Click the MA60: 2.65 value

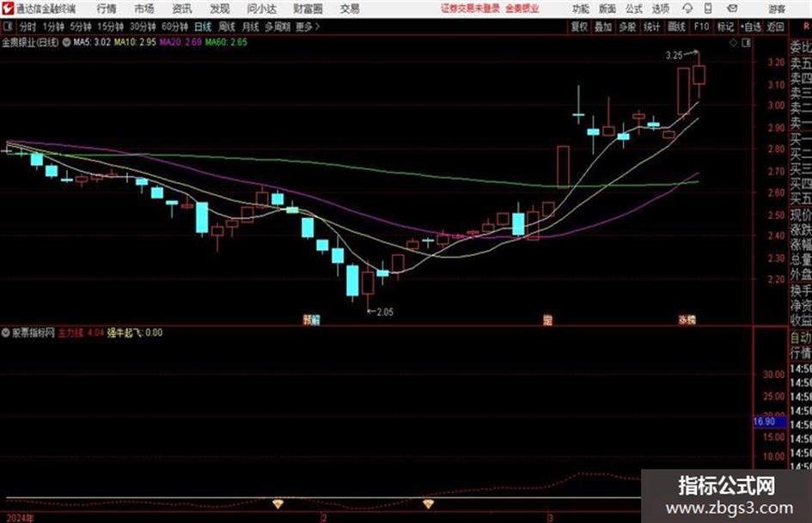pos(226,42)
